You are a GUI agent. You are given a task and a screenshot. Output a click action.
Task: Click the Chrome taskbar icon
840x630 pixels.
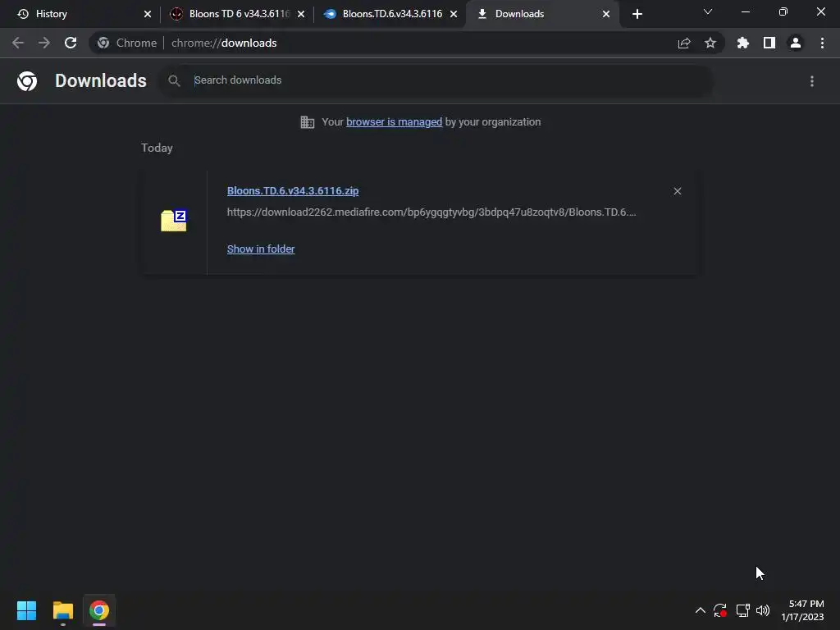pyautogui.click(x=99, y=610)
